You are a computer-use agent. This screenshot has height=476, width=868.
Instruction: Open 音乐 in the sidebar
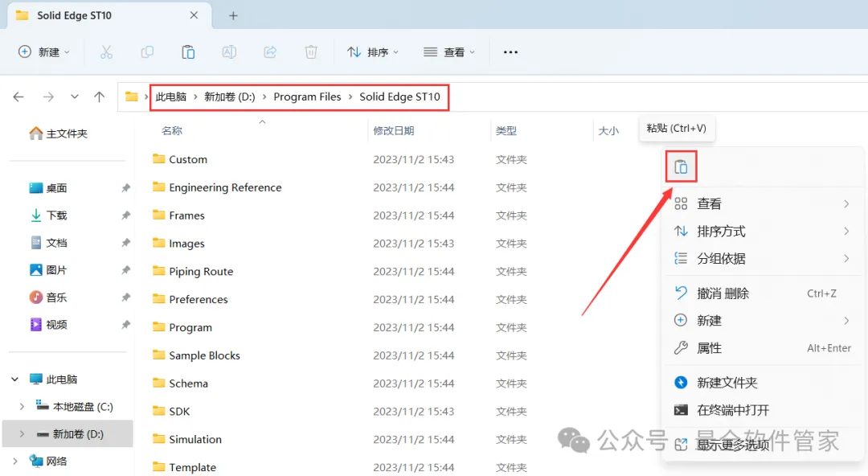click(47, 297)
